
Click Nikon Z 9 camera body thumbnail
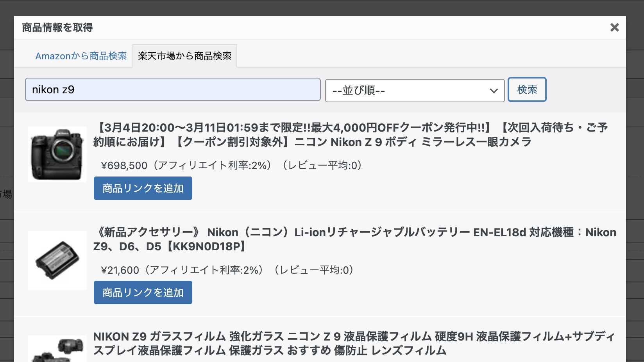click(57, 154)
